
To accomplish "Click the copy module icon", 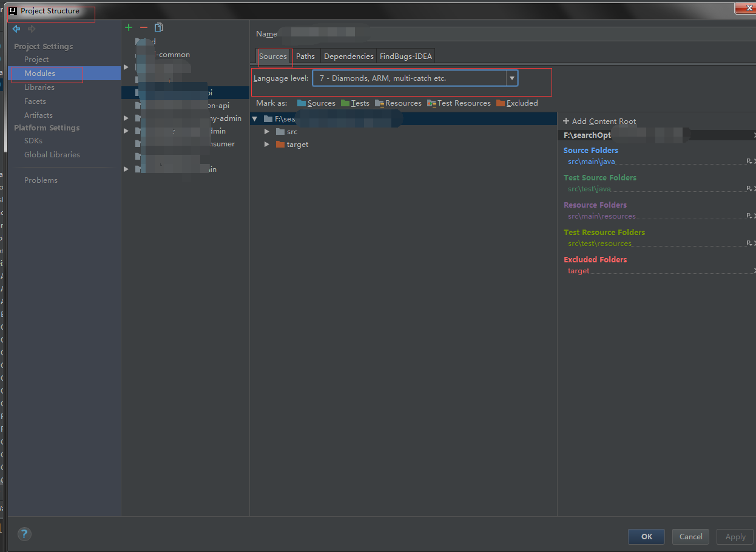I will click(159, 27).
